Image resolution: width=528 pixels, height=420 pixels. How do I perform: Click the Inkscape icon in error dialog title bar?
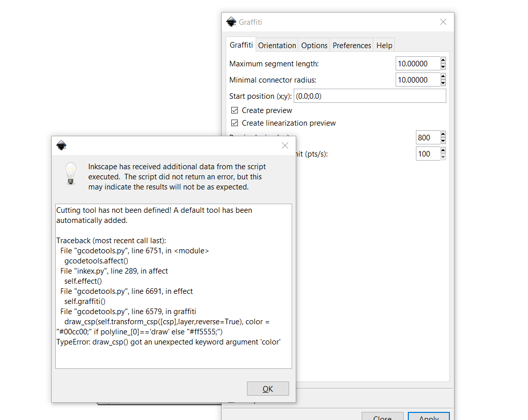(x=61, y=145)
